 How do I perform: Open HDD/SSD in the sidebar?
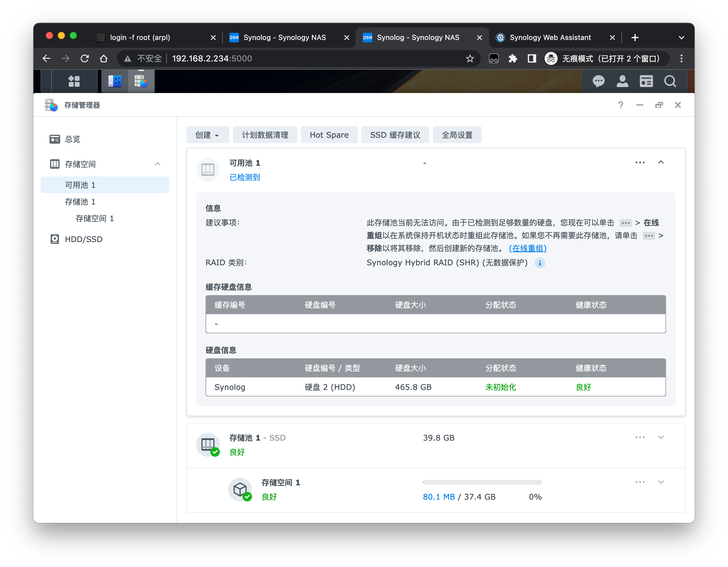pyautogui.click(x=105, y=239)
